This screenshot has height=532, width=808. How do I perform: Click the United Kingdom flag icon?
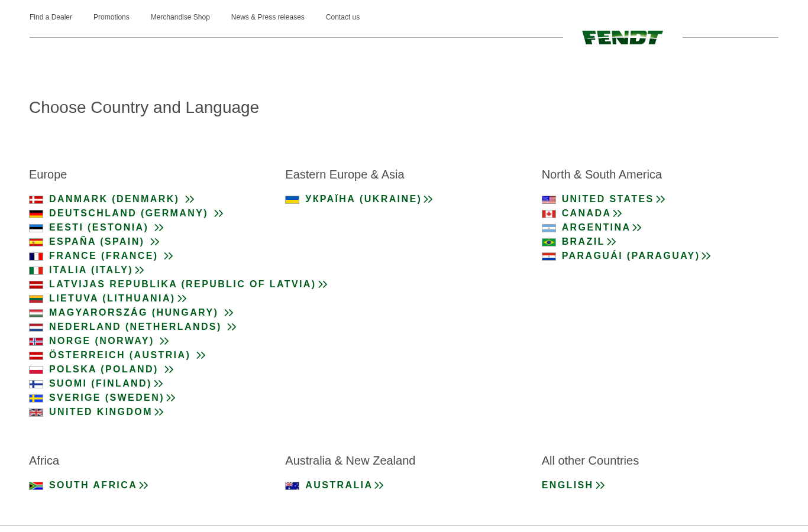tap(36, 413)
